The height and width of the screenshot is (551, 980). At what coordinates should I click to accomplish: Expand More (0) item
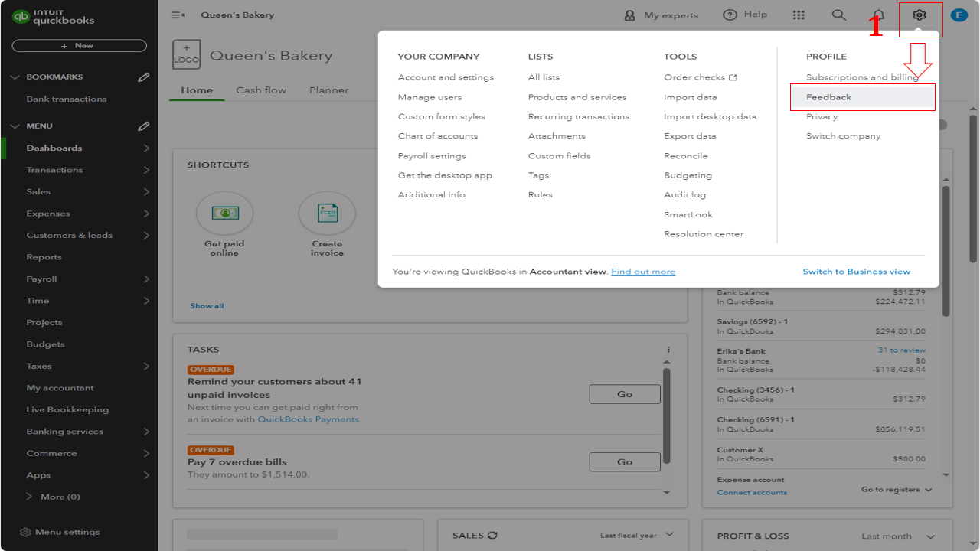click(54, 497)
